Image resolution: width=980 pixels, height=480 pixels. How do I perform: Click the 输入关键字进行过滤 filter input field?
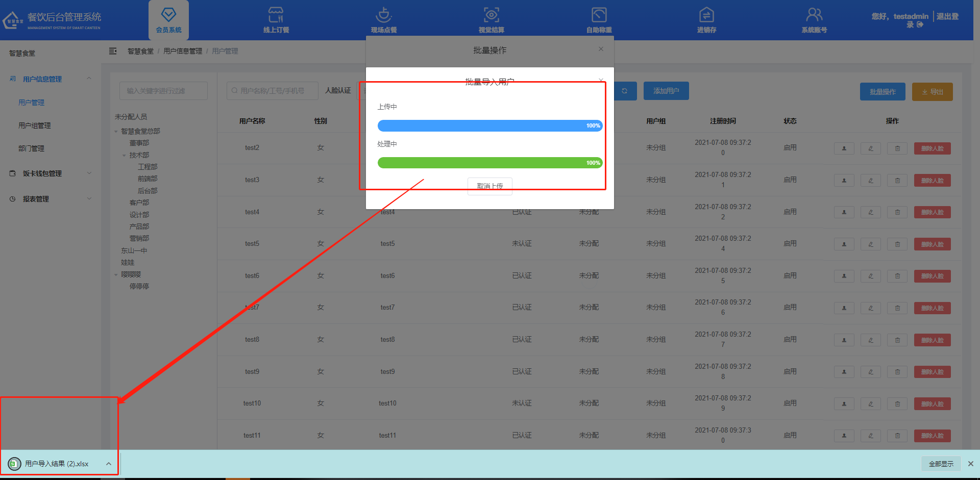click(163, 91)
